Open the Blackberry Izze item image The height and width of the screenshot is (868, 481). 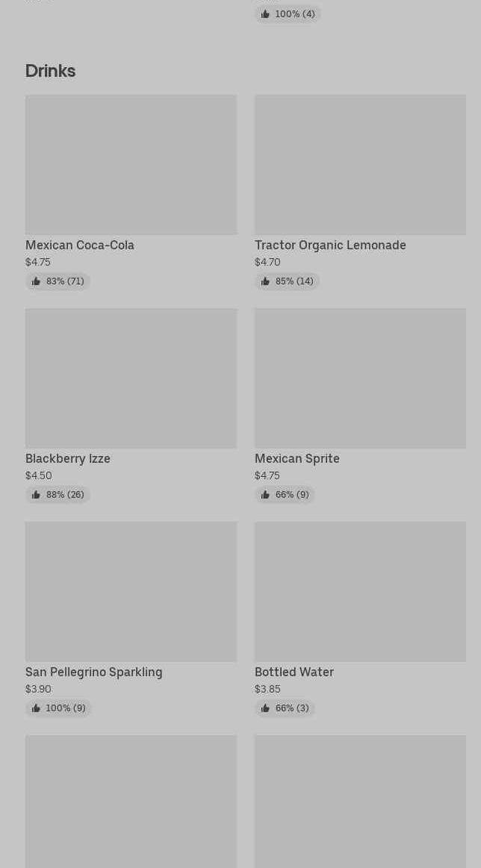(131, 378)
